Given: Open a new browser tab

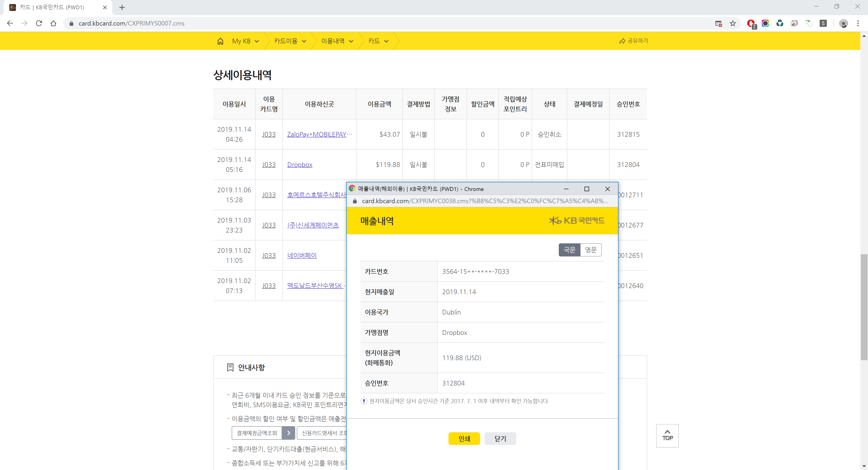Looking at the screenshot, I should [122, 7].
